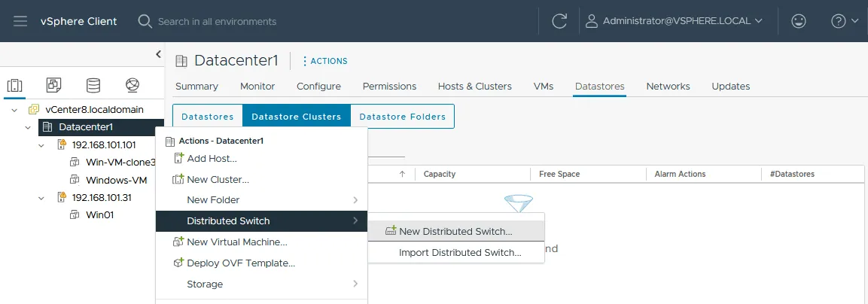Screen dimensions: 868x304
Task: Click the host 192.168.101.31 warning icon
Action: [62, 197]
